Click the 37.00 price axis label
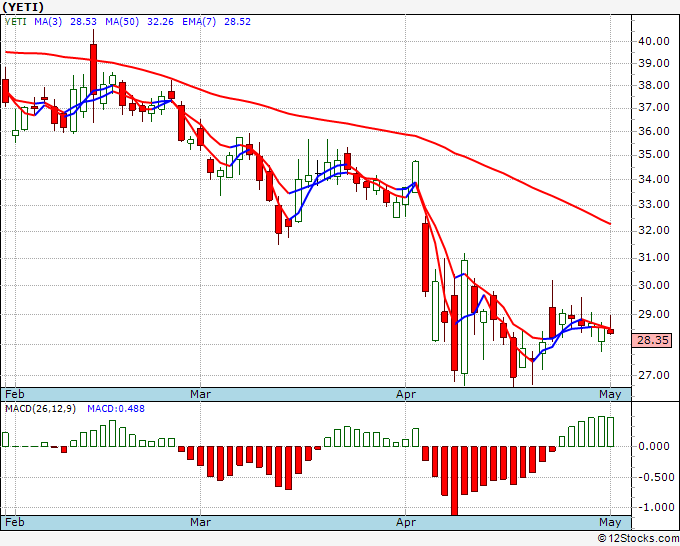 coord(654,108)
